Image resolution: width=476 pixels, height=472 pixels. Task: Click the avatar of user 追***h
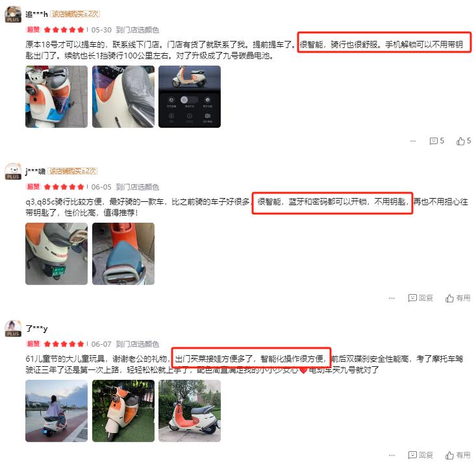point(13,14)
